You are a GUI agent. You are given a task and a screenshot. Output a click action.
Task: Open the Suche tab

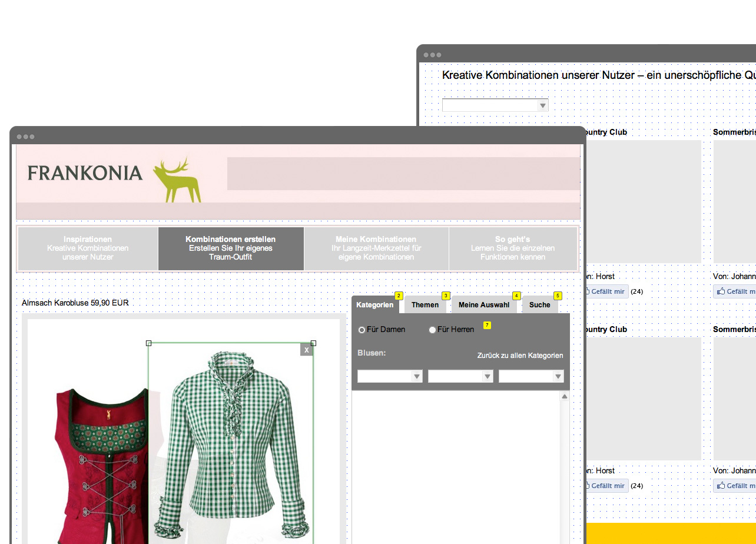539,304
